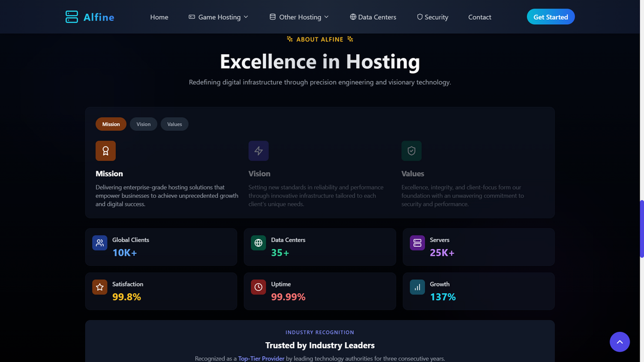Screen dimensions: 644x362
Task: Go to the Security nav page
Action: [x=433, y=17]
